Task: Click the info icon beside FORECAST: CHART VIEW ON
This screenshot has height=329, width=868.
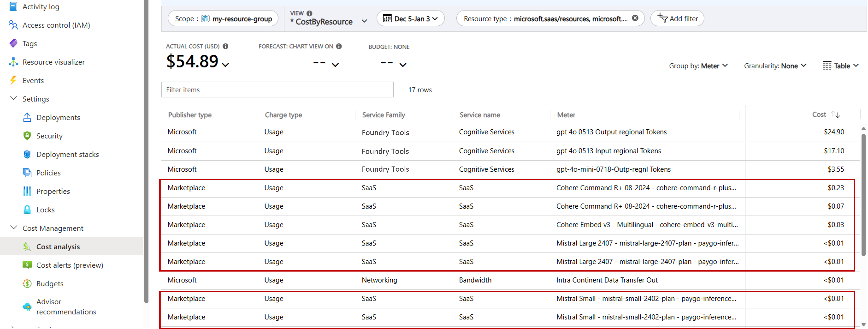Action: [339, 46]
